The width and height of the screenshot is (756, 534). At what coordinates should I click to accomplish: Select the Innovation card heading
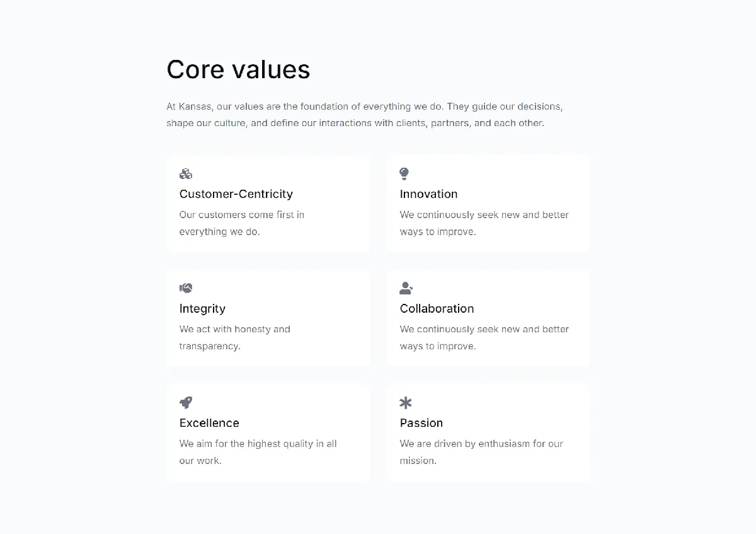429,194
